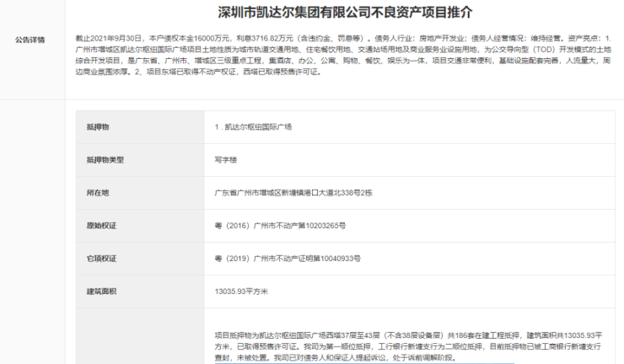The image size is (624, 364).
Task: Select the value 1 . 凯达尔枢纽国际广场
Action: pos(253,127)
